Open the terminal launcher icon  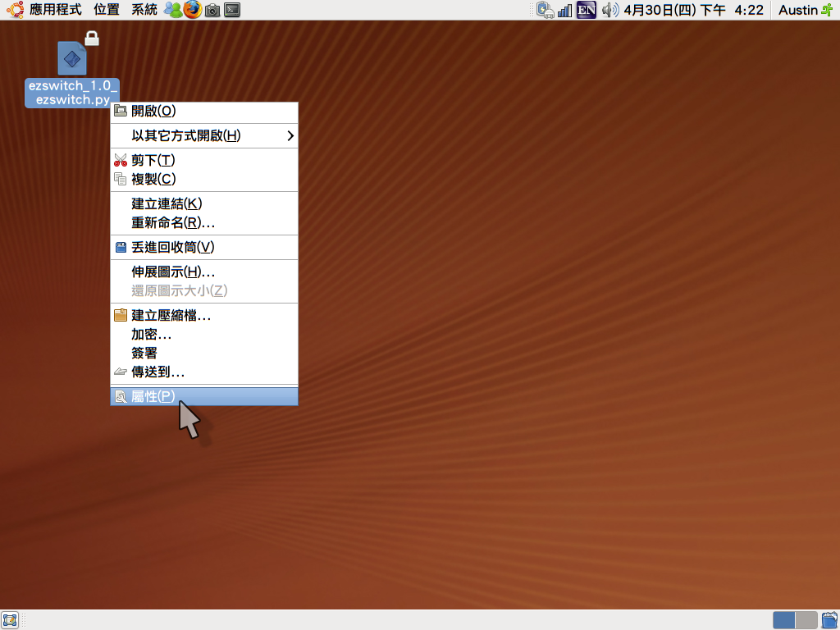(233, 10)
